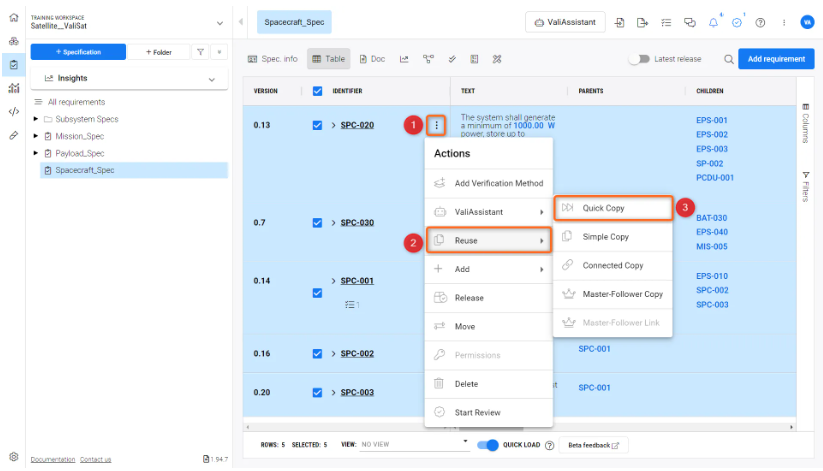Open the ValiAssistant button in top bar
Screen dimensions: 823x471
coord(565,22)
